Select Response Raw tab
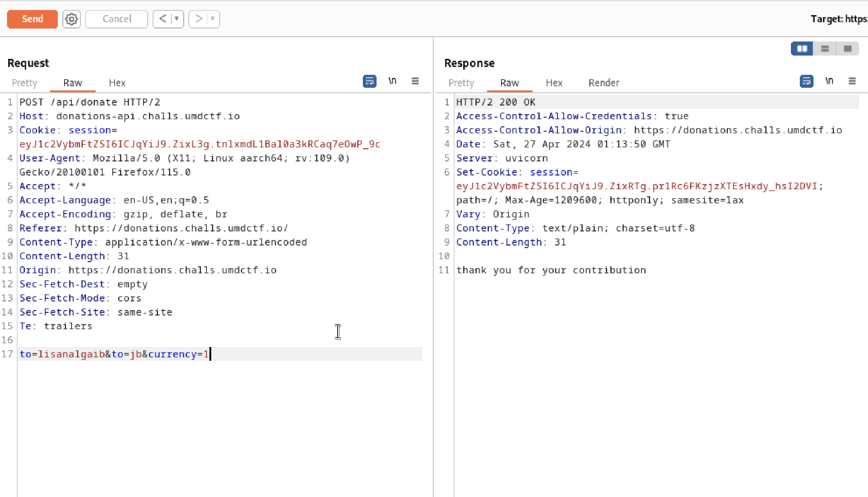This screenshot has height=497, width=868. tap(510, 83)
